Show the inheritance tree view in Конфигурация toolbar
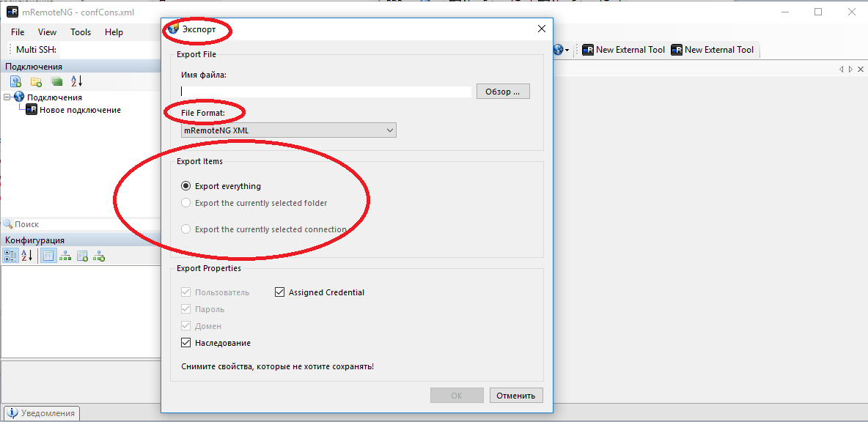868x422 pixels. click(65, 256)
